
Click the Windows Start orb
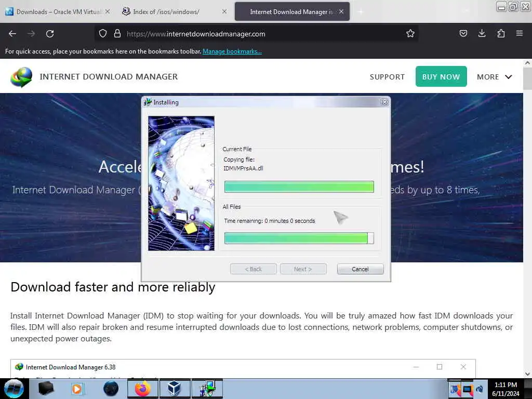(14, 389)
